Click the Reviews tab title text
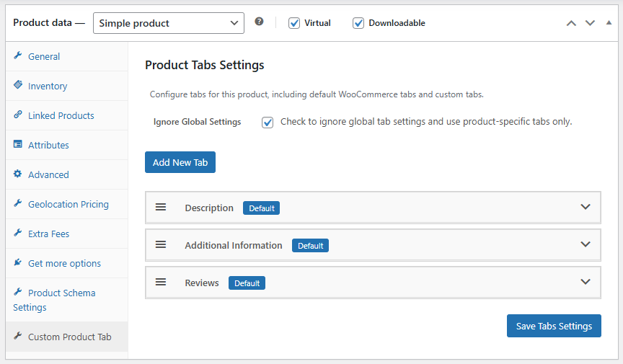The width and height of the screenshot is (623, 364). pyautogui.click(x=202, y=283)
